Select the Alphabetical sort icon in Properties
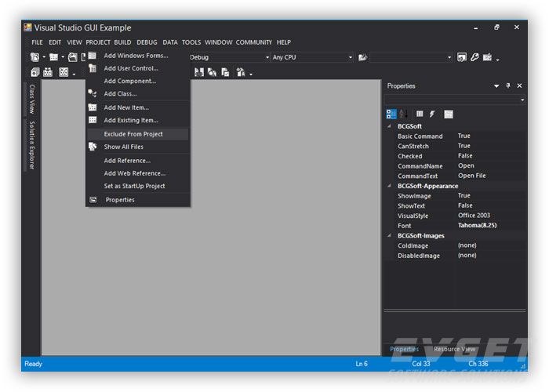 click(404, 114)
